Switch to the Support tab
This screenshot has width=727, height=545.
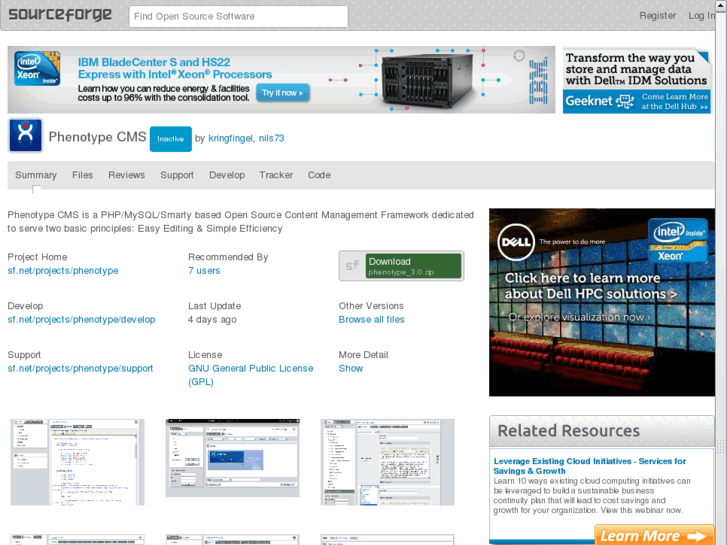(x=177, y=175)
